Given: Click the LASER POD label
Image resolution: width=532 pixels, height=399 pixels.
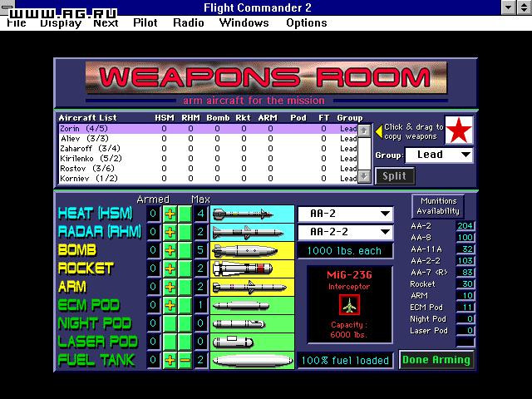Looking at the screenshot, I should [98, 342].
